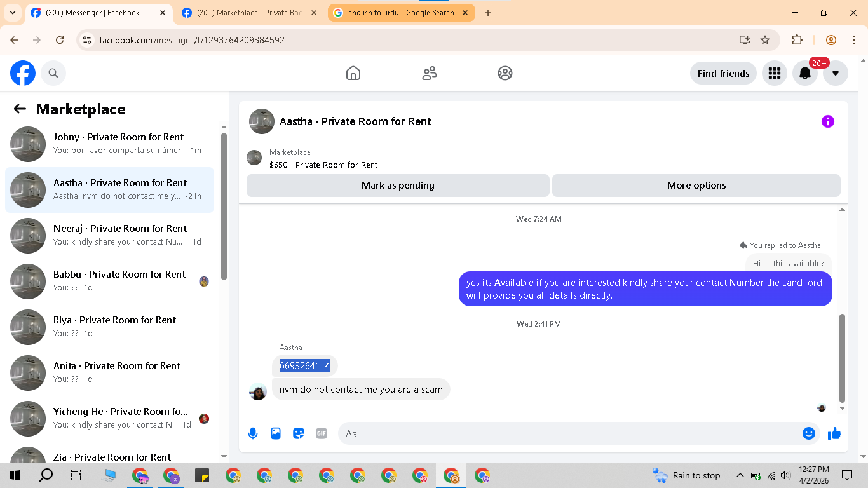Image resolution: width=868 pixels, height=488 pixels.
Task: Open Task View on the taskbar
Action: (x=76, y=475)
